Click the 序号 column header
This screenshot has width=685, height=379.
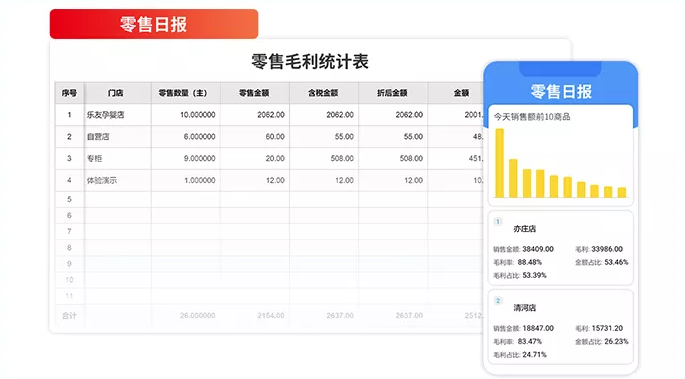click(x=69, y=93)
